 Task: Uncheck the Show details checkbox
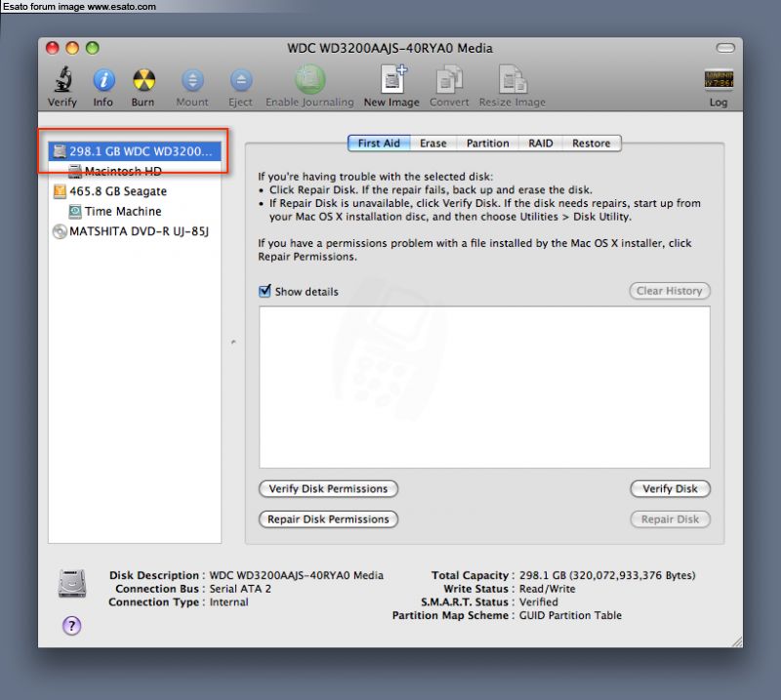265,291
